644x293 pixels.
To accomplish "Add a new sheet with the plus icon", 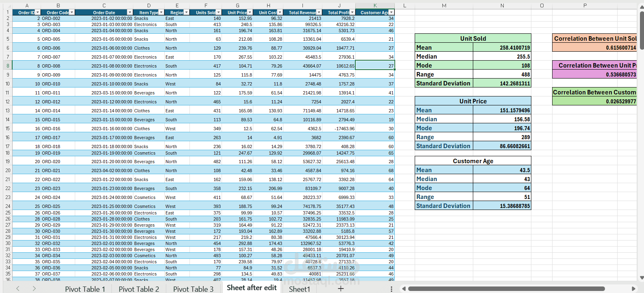I will pos(341,289).
